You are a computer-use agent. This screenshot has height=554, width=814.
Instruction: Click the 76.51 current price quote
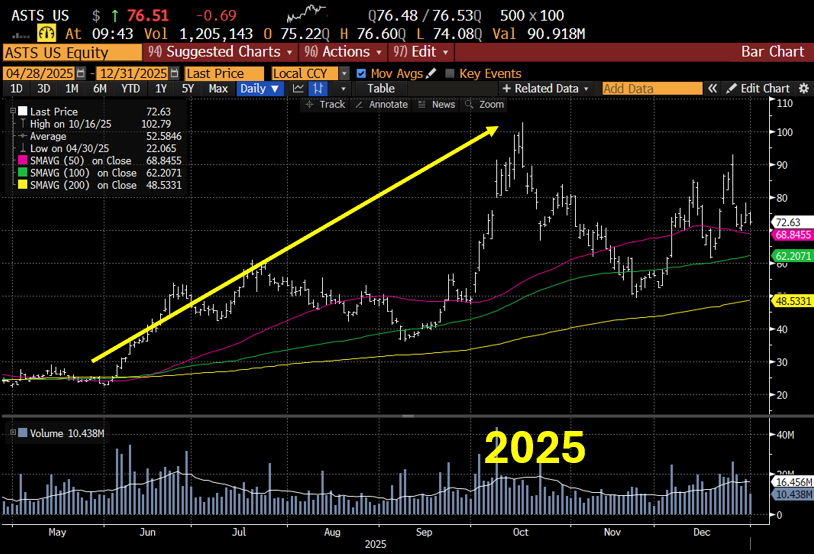(148, 15)
